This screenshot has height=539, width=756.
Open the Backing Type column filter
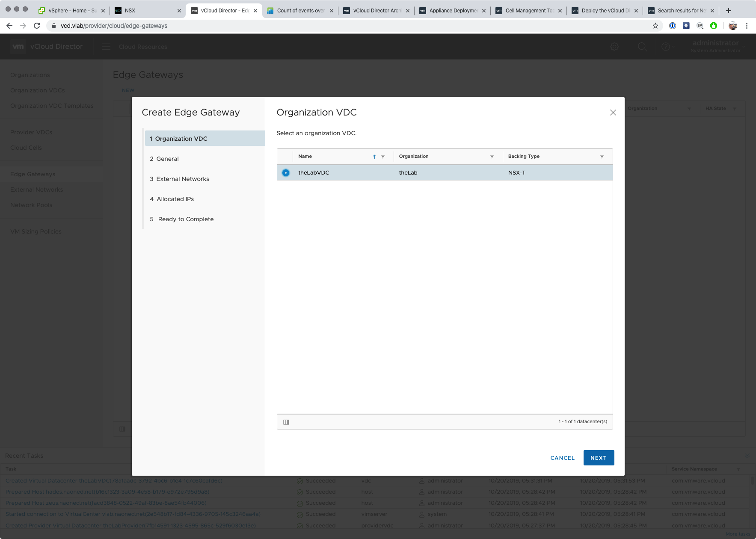602,157
